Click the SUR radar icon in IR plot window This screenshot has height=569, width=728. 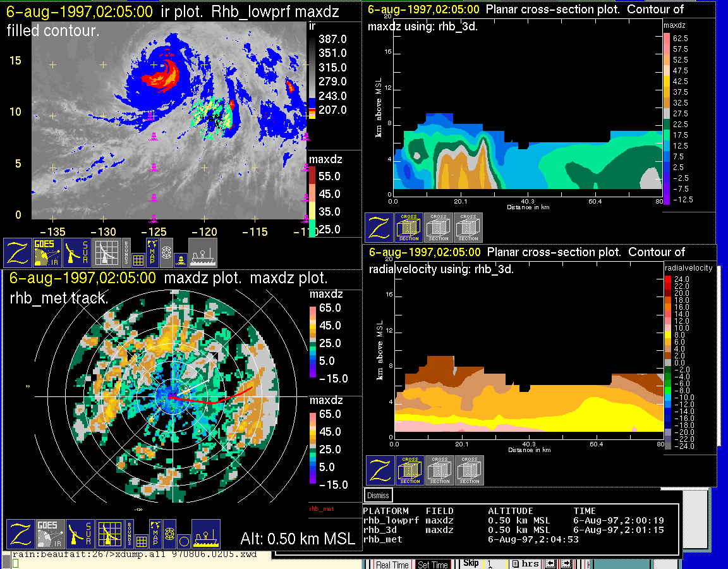click(x=78, y=252)
